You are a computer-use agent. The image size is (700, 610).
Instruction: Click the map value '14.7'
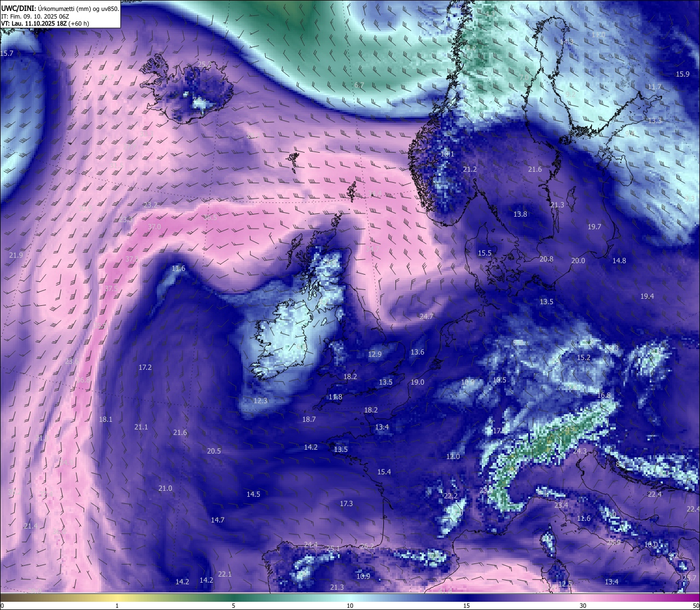coord(218,520)
